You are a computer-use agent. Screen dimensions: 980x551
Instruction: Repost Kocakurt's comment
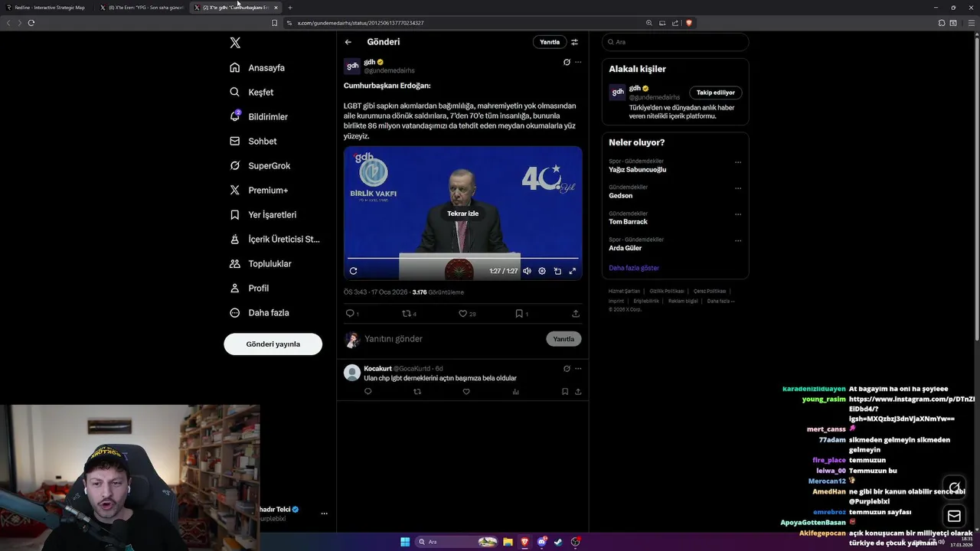coord(417,392)
